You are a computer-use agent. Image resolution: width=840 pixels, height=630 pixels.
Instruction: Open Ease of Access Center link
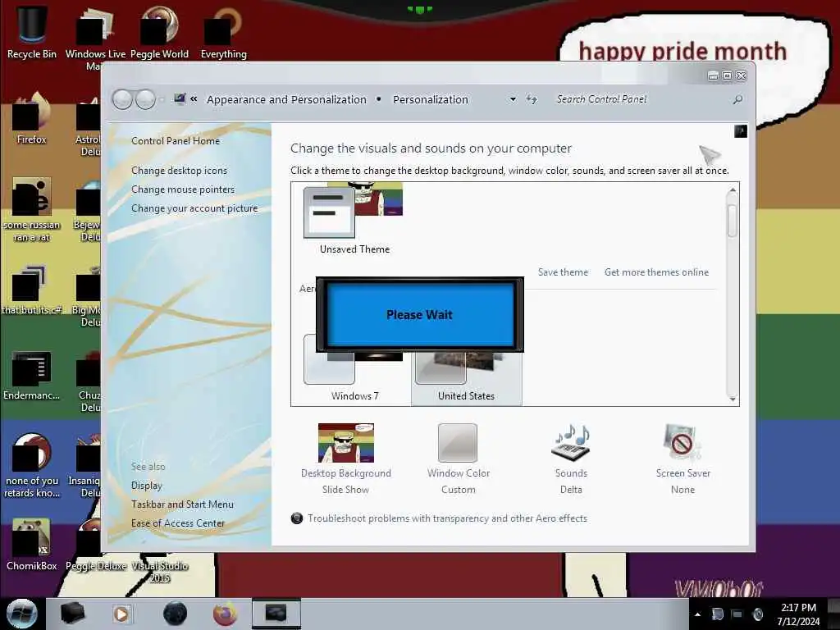point(178,523)
